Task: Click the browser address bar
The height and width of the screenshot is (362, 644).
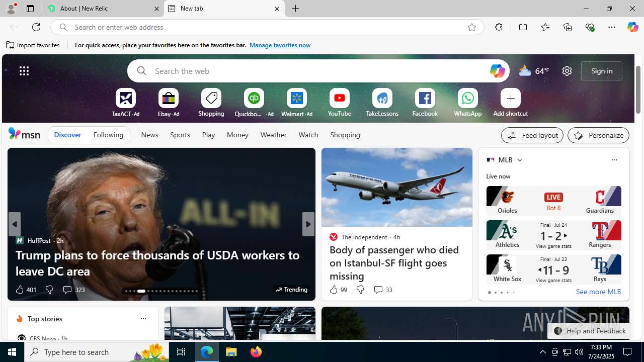Action: (267, 27)
